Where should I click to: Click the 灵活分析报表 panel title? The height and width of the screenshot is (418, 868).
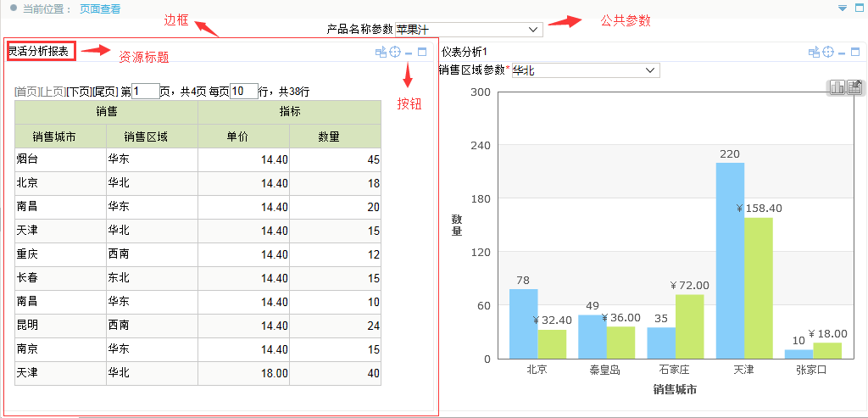[37, 52]
